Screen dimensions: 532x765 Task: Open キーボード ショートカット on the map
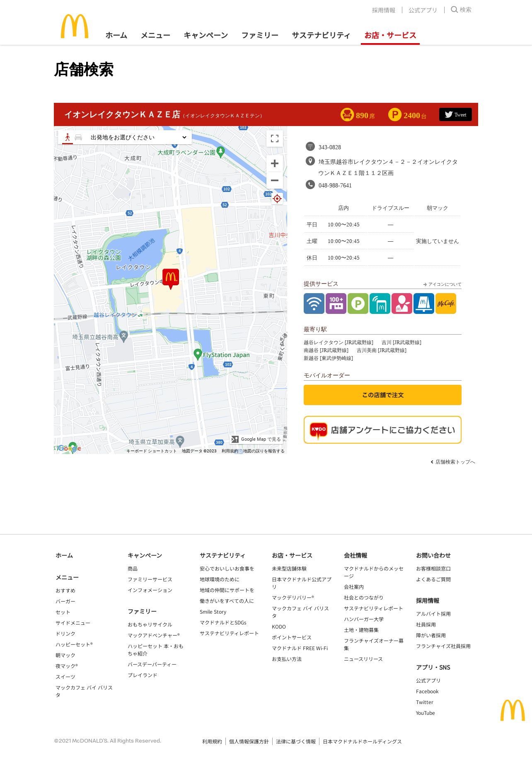151,451
